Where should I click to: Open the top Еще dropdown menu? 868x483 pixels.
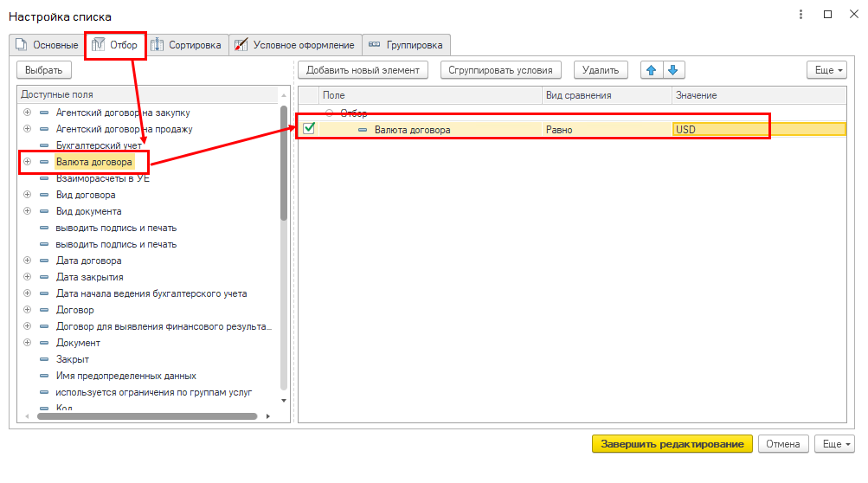coord(827,70)
